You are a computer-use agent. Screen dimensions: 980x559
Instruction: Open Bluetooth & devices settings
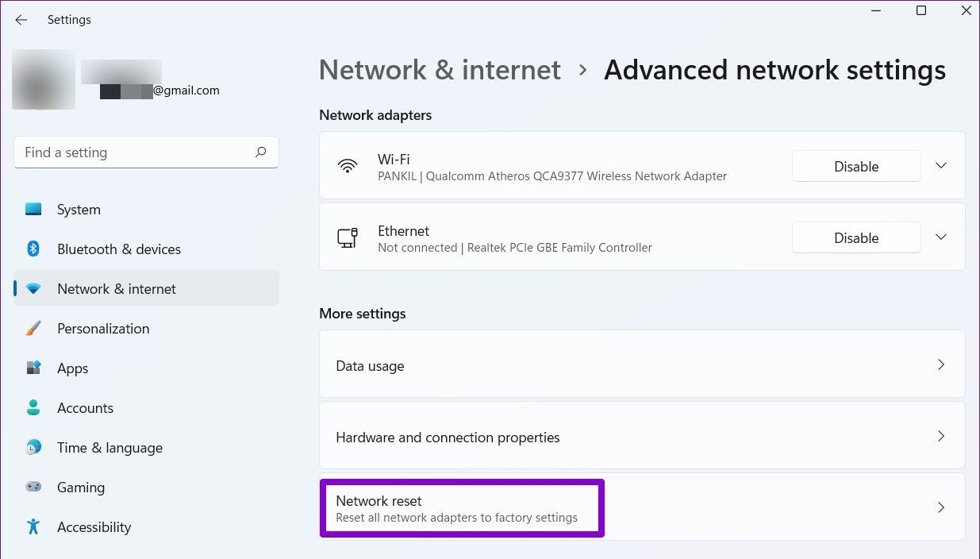146,249
